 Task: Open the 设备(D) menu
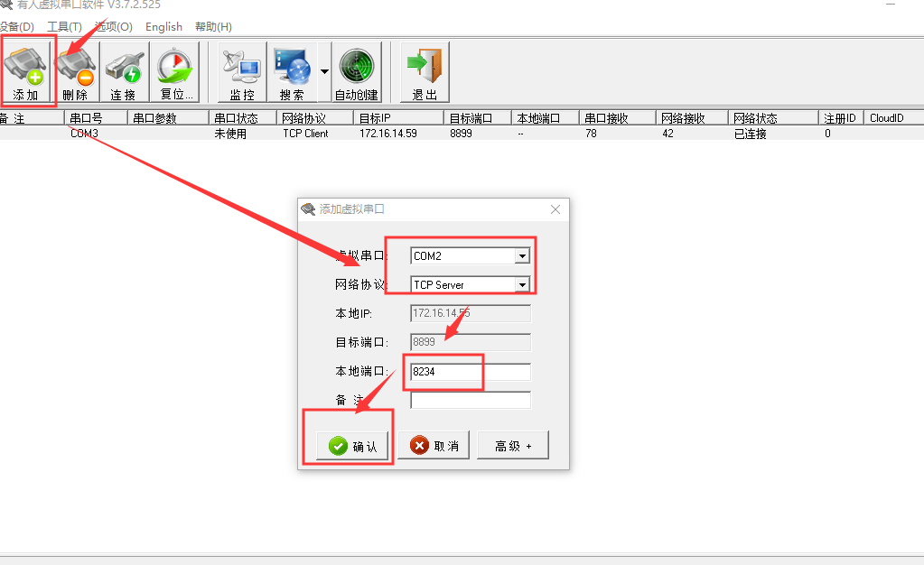click(x=16, y=26)
